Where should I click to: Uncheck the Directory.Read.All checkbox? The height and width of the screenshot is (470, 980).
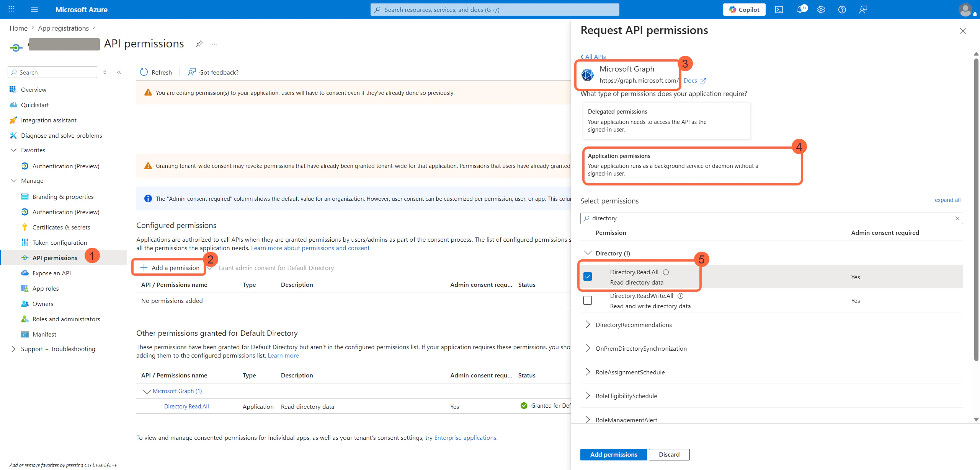point(588,276)
